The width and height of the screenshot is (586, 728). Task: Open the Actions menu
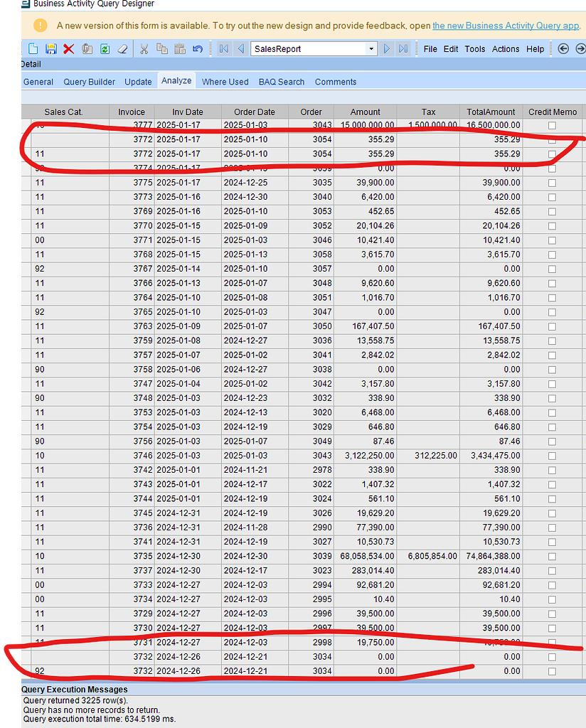tap(505, 49)
